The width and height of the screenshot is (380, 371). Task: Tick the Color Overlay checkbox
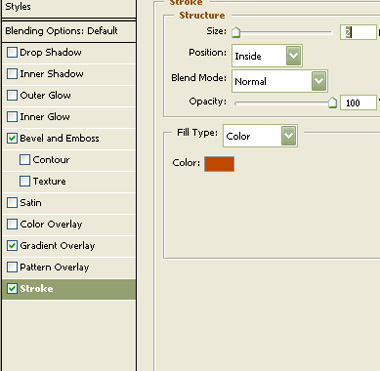pos(12,224)
